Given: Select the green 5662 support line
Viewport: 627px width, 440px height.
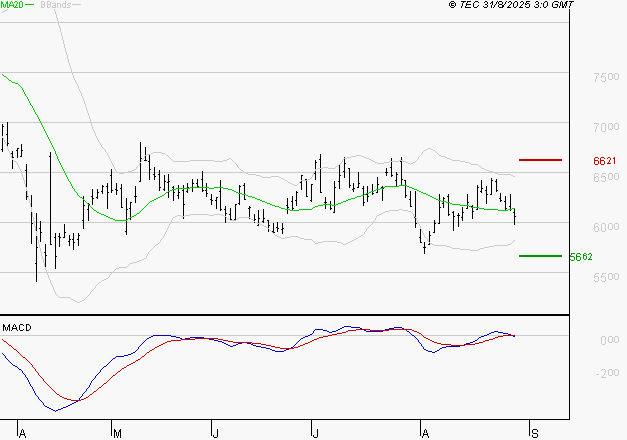Looking at the screenshot, I should tap(540, 256).
